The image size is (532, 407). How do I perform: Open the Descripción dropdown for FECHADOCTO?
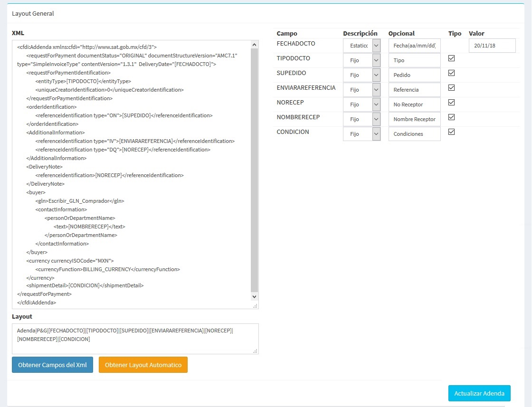pos(362,46)
